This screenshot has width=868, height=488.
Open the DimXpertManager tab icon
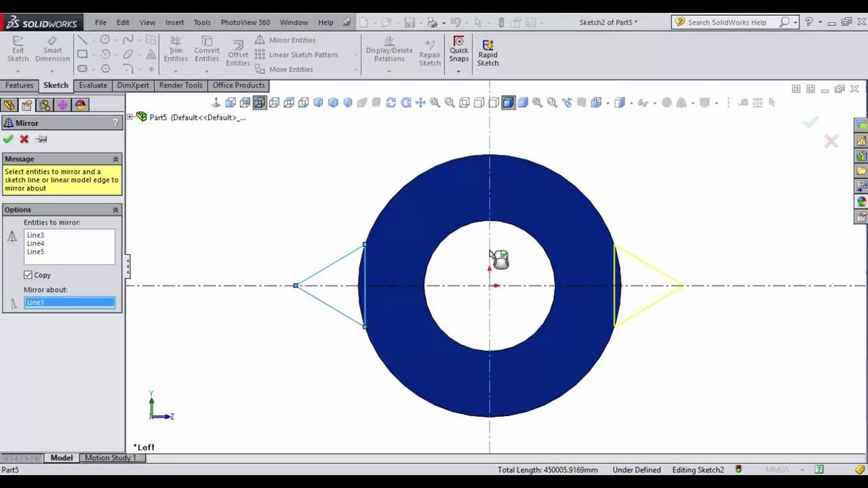click(62, 105)
